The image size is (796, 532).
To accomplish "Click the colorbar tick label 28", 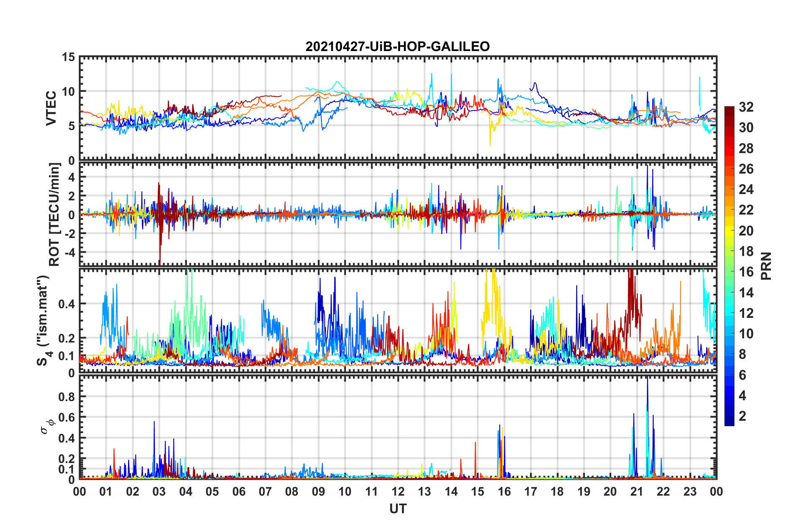I will click(x=746, y=148).
